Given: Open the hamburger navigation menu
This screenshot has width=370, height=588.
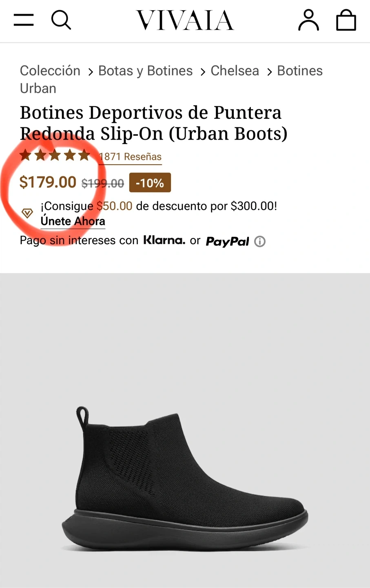Looking at the screenshot, I should 24,20.
